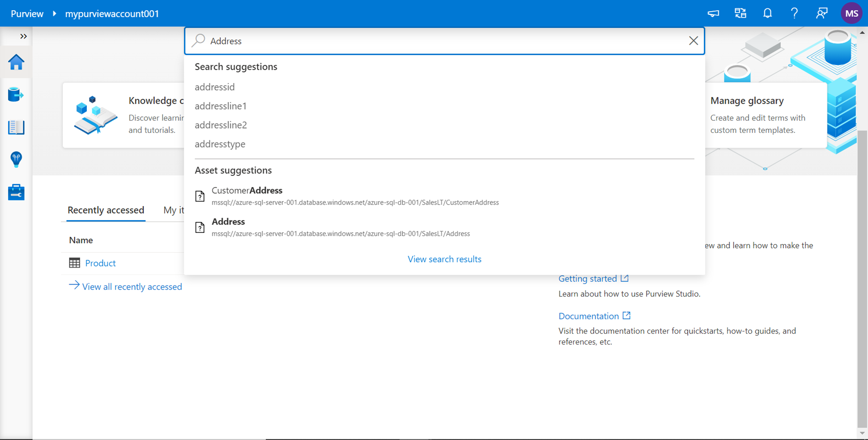This screenshot has width=868, height=440.
Task: Open the MS account avatar
Action: tap(852, 13)
